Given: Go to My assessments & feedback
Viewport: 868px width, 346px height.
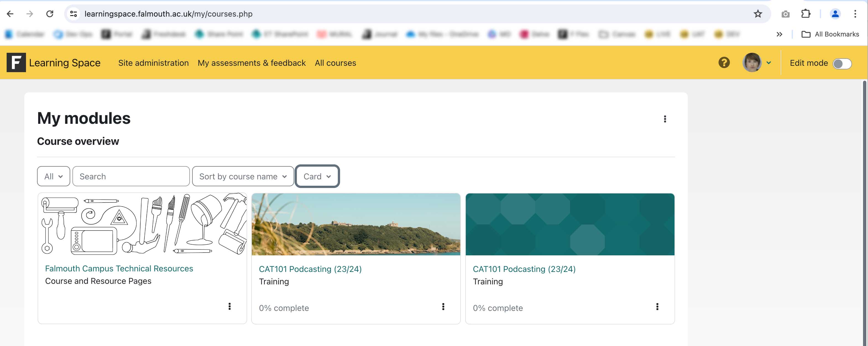Looking at the screenshot, I should (x=251, y=63).
